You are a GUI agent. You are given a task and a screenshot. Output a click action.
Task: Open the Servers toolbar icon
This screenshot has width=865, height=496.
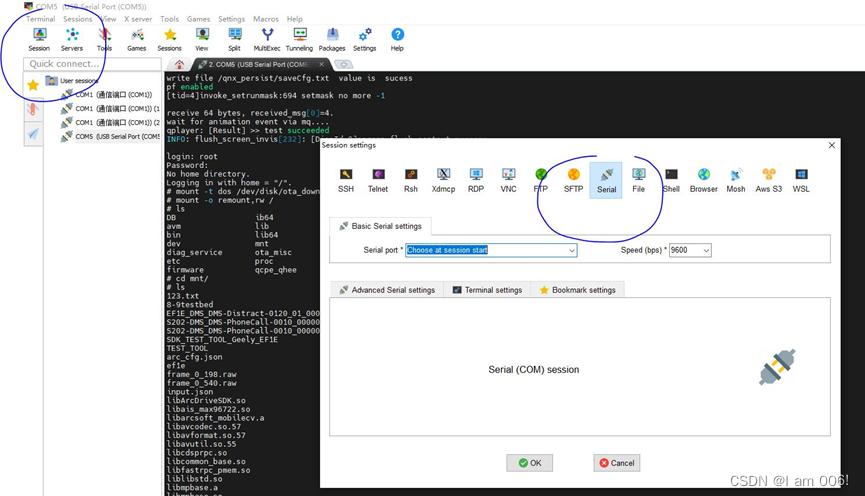click(72, 40)
